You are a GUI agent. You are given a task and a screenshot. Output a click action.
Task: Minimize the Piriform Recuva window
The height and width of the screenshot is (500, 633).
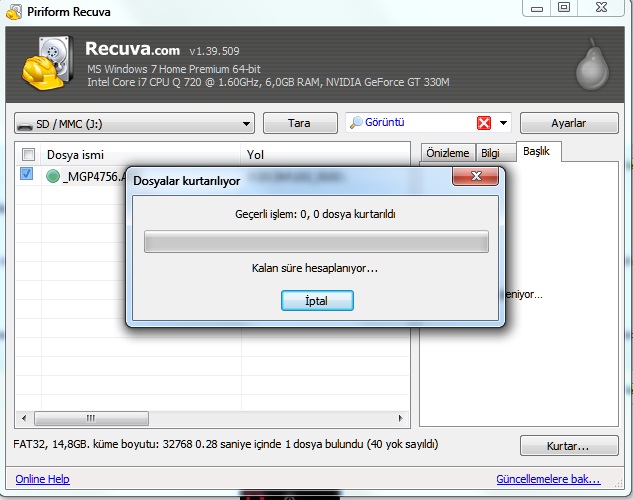click(537, 7)
